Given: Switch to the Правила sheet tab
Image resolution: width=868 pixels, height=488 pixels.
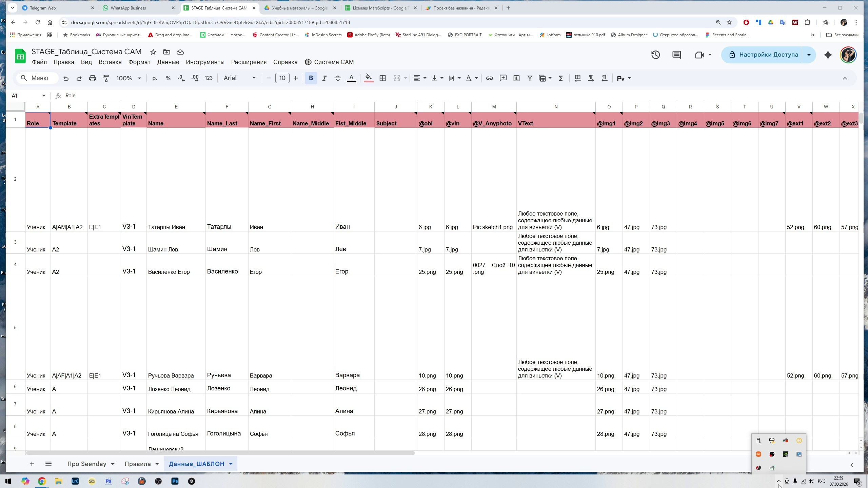Looking at the screenshot, I should [x=137, y=464].
